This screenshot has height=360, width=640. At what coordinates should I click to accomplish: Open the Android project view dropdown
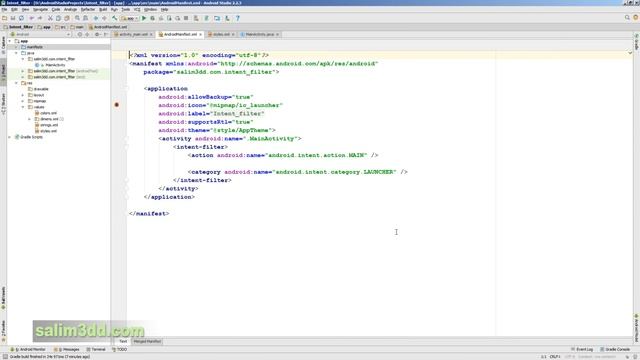(40, 34)
